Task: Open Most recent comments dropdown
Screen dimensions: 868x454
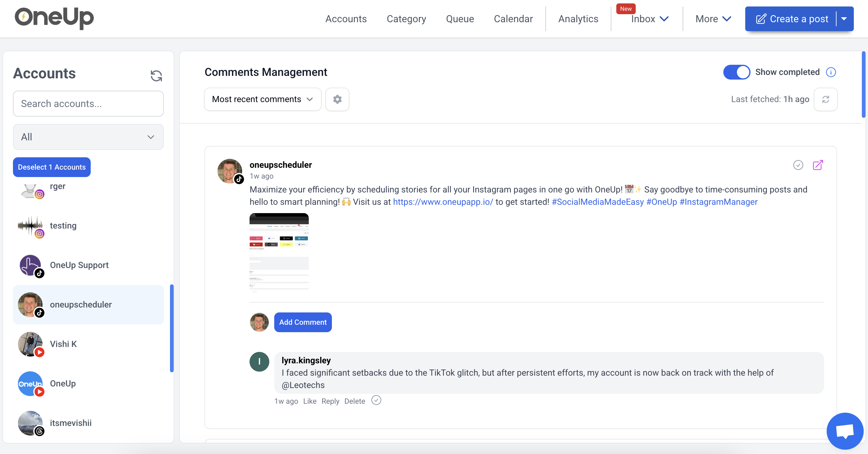Action: click(262, 99)
